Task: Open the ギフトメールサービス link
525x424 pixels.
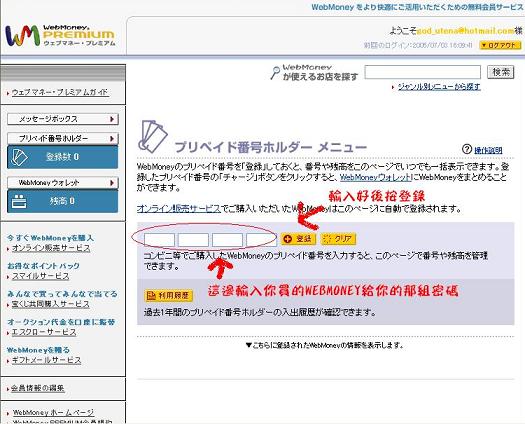Action: [x=47, y=360]
